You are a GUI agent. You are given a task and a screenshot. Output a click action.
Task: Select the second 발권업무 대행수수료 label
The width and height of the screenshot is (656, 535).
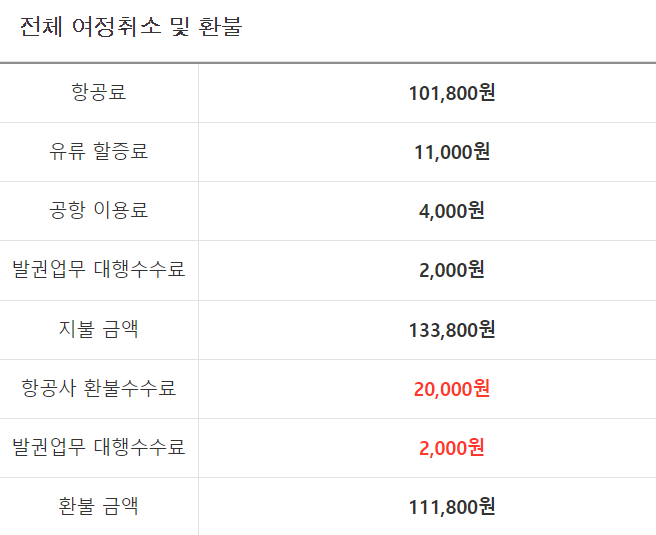coord(99,447)
